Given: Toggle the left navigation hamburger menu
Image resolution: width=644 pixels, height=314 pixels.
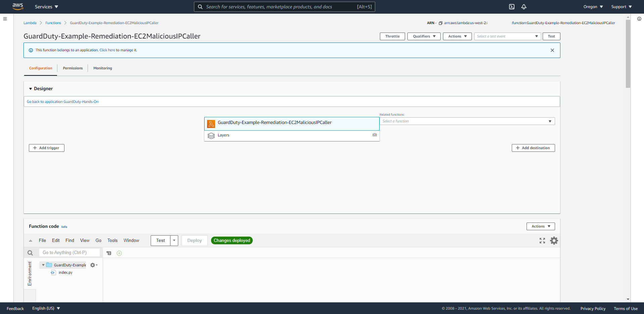Looking at the screenshot, I should tap(5, 19).
